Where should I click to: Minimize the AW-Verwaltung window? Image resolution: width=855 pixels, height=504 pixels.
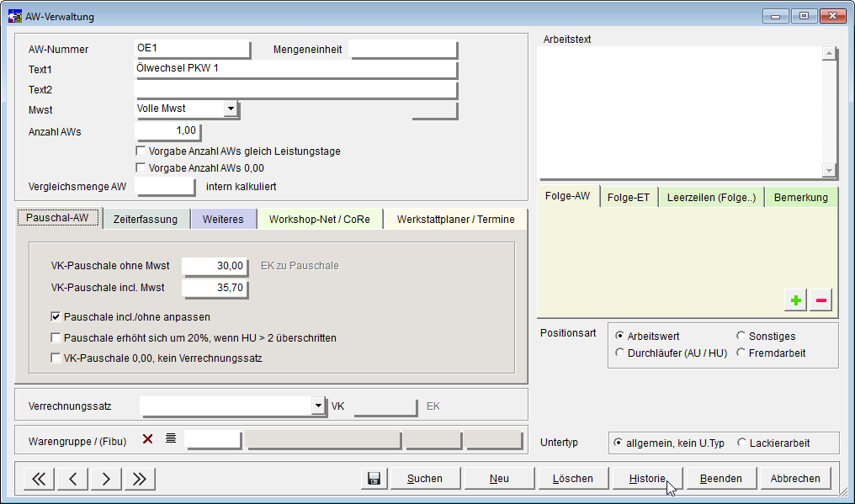(775, 16)
